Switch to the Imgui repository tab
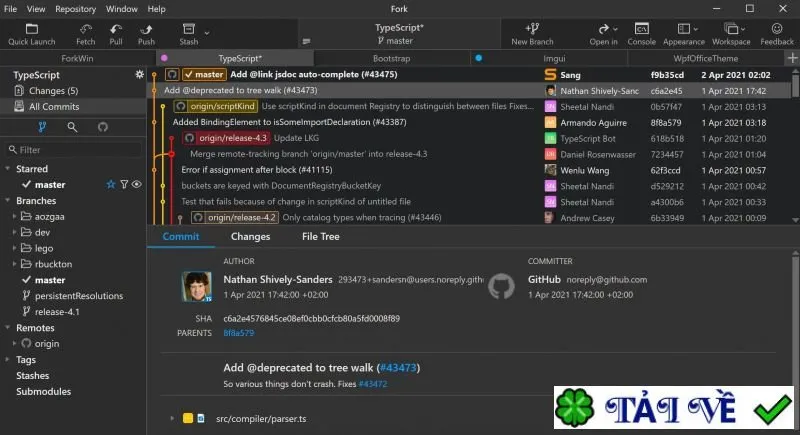800x435 pixels. click(x=549, y=58)
